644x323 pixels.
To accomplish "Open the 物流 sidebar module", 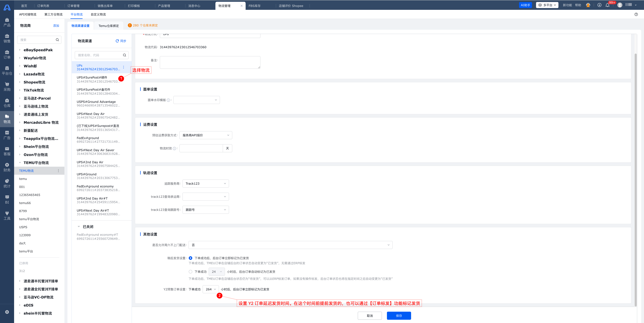I will click(x=7, y=119).
